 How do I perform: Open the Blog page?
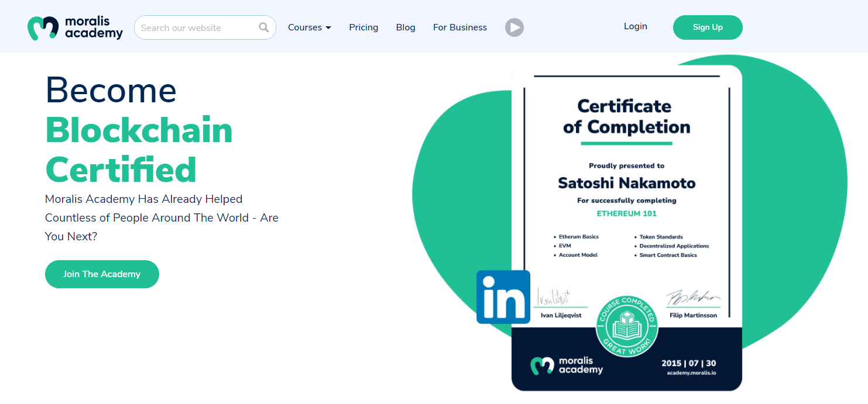click(x=406, y=27)
